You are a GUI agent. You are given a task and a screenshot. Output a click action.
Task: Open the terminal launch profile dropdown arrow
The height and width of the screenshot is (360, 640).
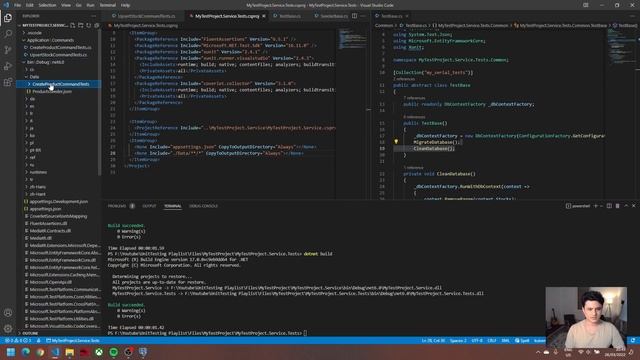coord(601,206)
